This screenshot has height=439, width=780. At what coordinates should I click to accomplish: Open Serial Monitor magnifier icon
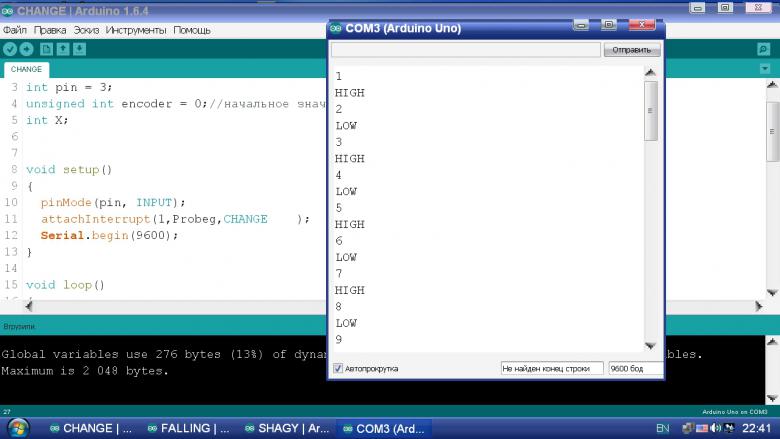763,49
